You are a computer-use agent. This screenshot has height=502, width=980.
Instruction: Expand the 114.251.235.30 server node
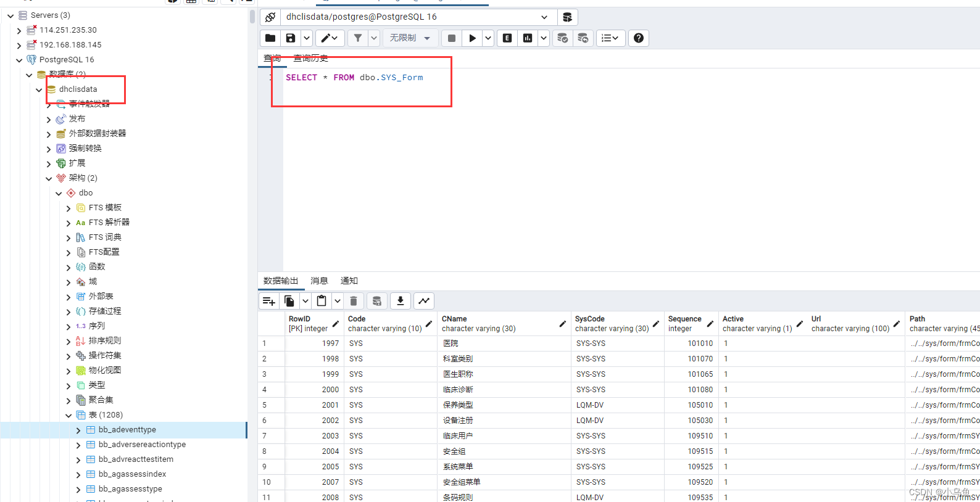coord(19,31)
